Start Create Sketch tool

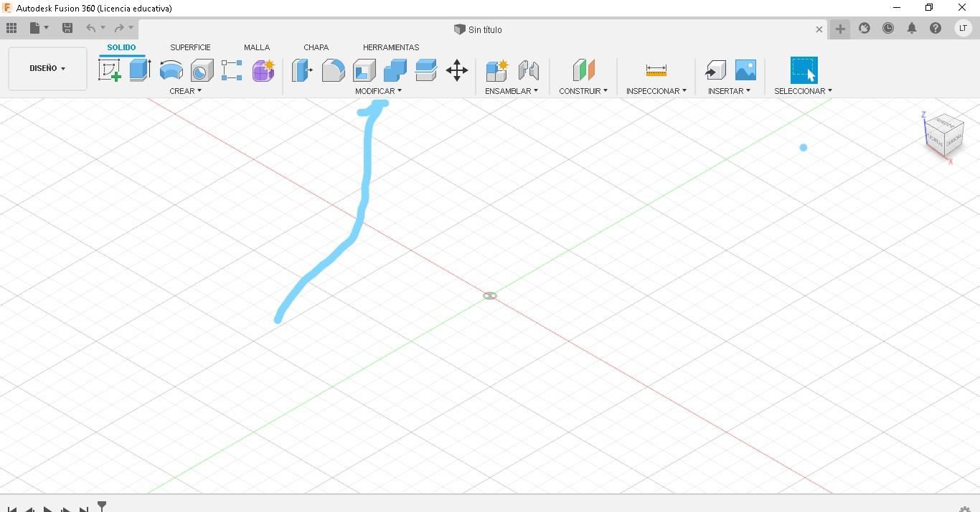(110, 70)
